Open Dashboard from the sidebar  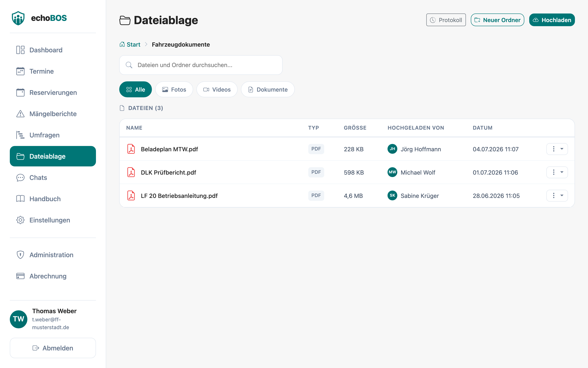pos(53,50)
